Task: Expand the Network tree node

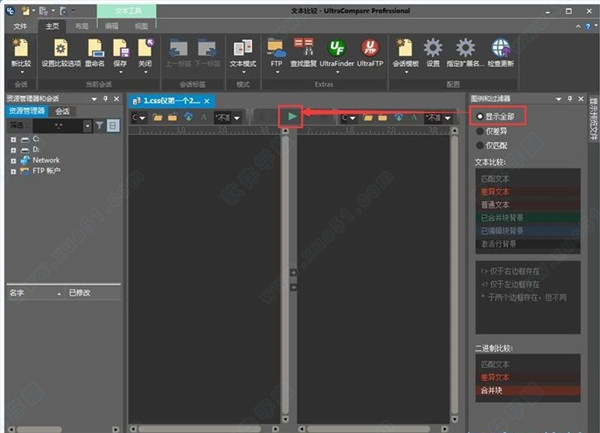Action: tap(13, 161)
